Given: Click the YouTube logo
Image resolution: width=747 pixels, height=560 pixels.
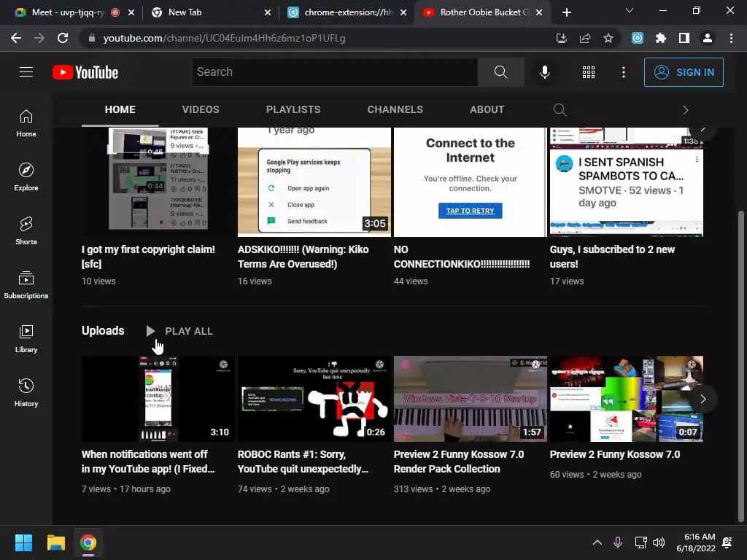Looking at the screenshot, I should coord(85,72).
